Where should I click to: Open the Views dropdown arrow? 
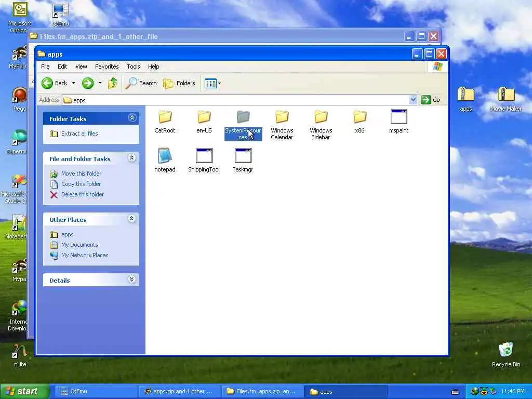point(220,83)
